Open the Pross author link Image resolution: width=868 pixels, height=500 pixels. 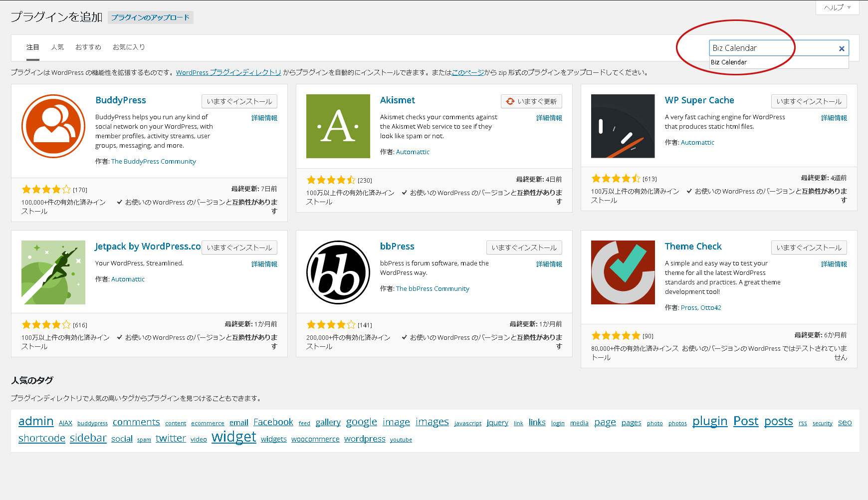(x=689, y=308)
